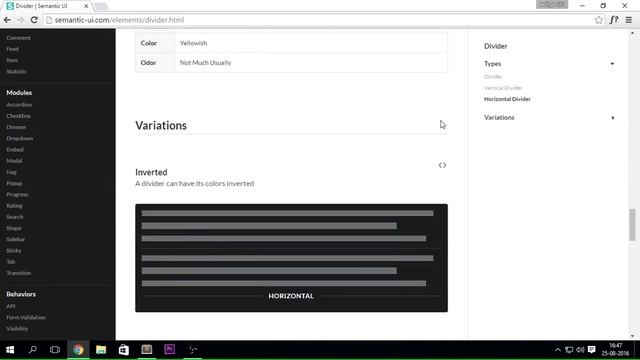The width and height of the screenshot is (640, 360).
Task: Open Sidebar module page
Action: pyautogui.click(x=16, y=239)
